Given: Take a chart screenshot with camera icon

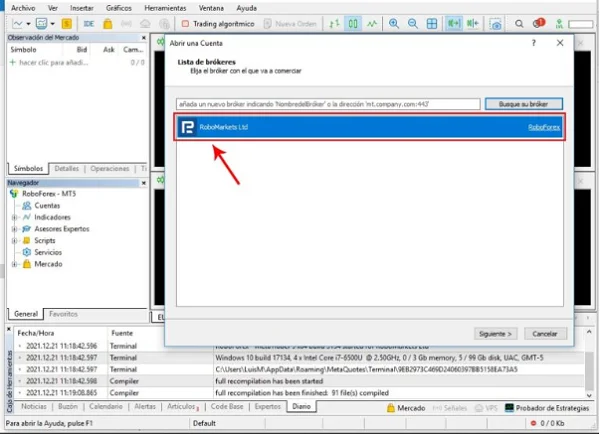Looking at the screenshot, I should [496, 24].
